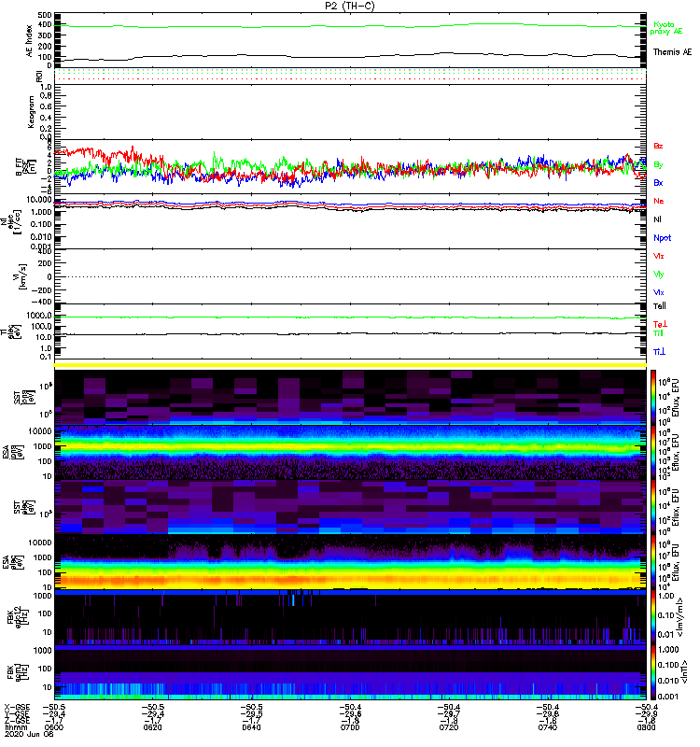Click the ESA electron spectrogram panel
Viewport: 700px width, 747px height.
350,562
